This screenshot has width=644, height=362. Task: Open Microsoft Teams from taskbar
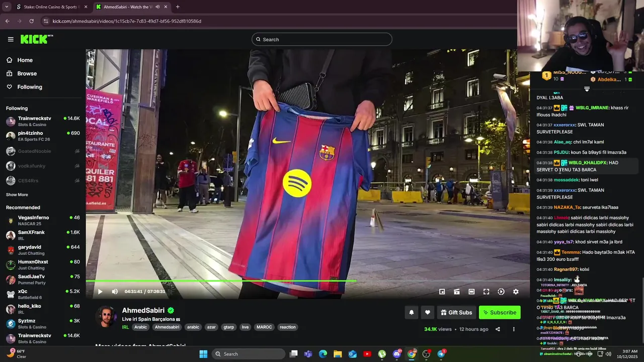(x=308, y=354)
